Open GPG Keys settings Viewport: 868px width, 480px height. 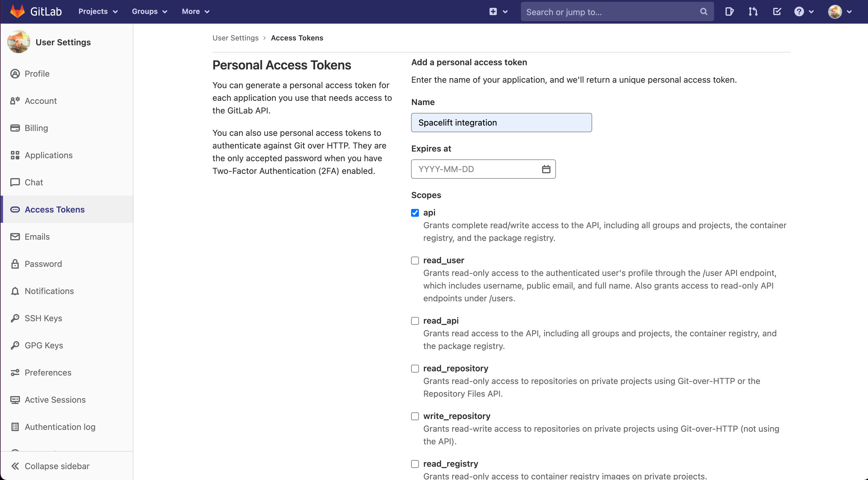pyautogui.click(x=43, y=345)
